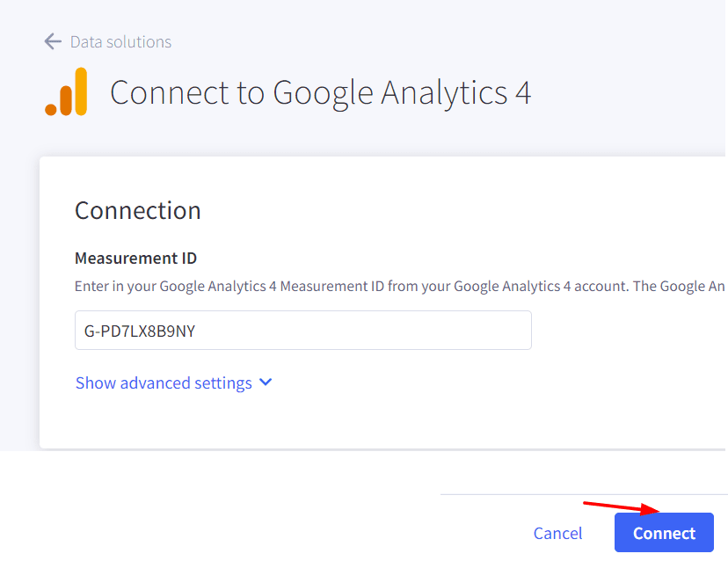Click the back arrow icon
This screenshot has height=561, width=728.
(53, 41)
